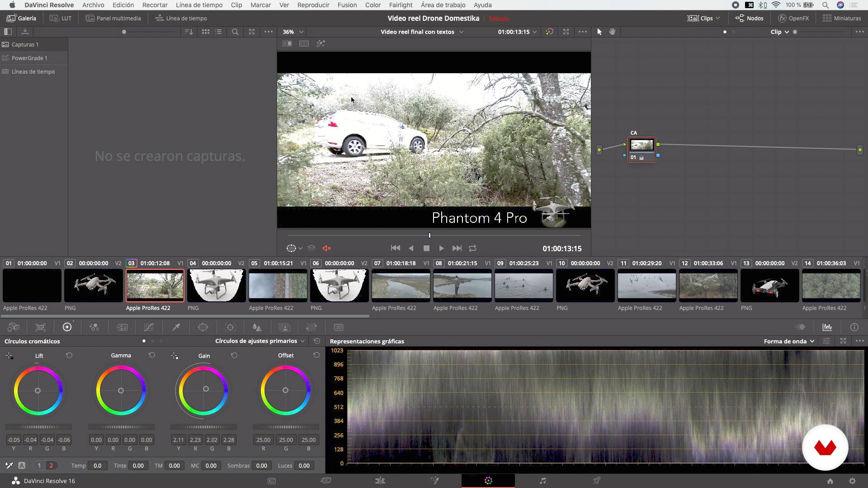Open the Motion Effects palette icon
The image size is (868, 488).
[x=122, y=327]
